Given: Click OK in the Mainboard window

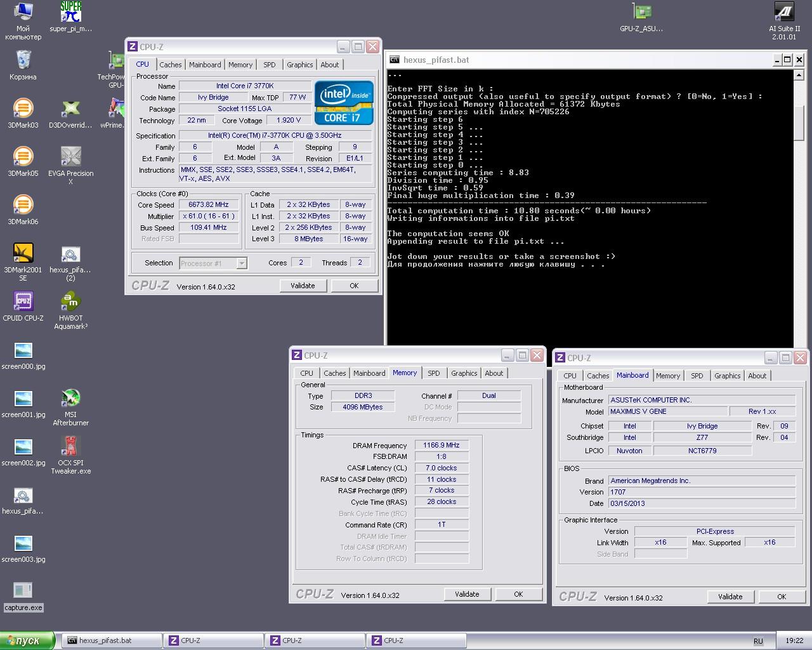Looking at the screenshot, I should [782, 597].
